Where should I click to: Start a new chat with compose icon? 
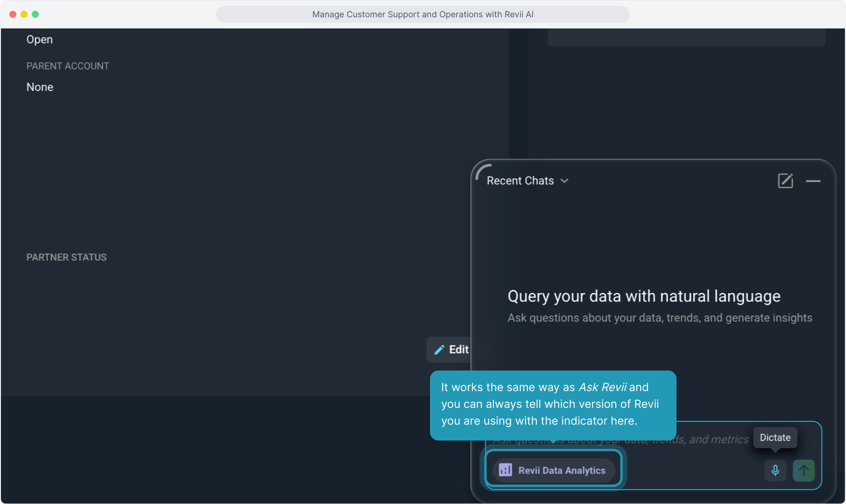pos(785,181)
